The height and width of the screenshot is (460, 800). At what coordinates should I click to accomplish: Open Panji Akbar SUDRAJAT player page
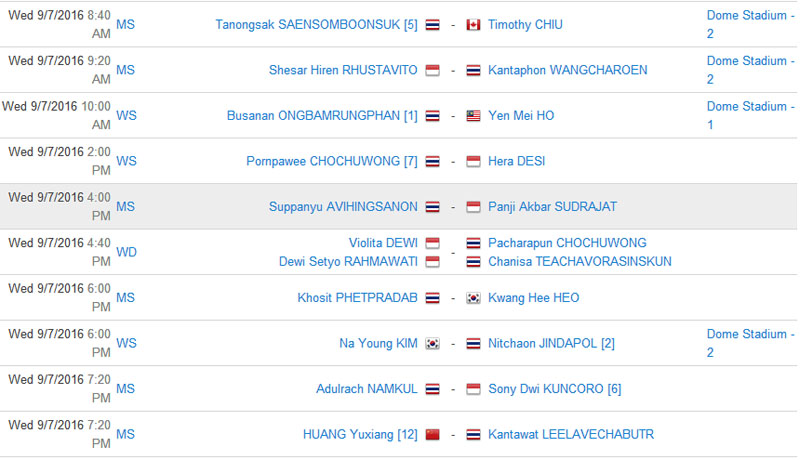coord(552,207)
